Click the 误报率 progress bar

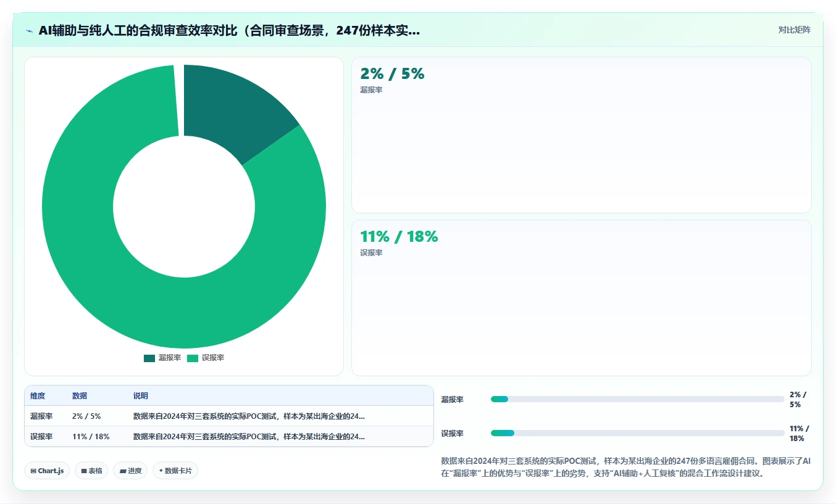click(637, 433)
